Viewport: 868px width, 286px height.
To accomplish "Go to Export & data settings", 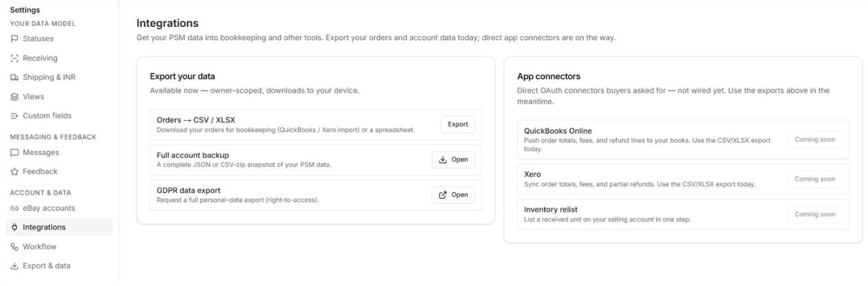I will point(59,266).
